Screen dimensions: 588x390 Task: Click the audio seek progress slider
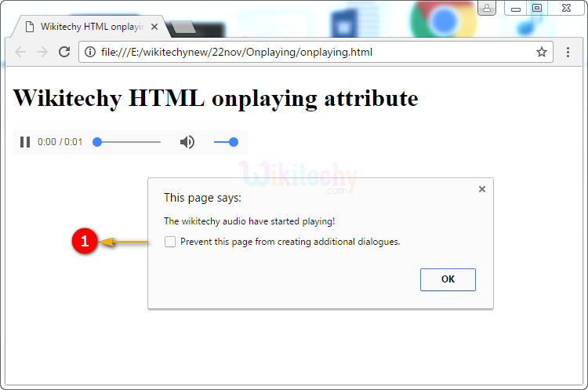129,142
